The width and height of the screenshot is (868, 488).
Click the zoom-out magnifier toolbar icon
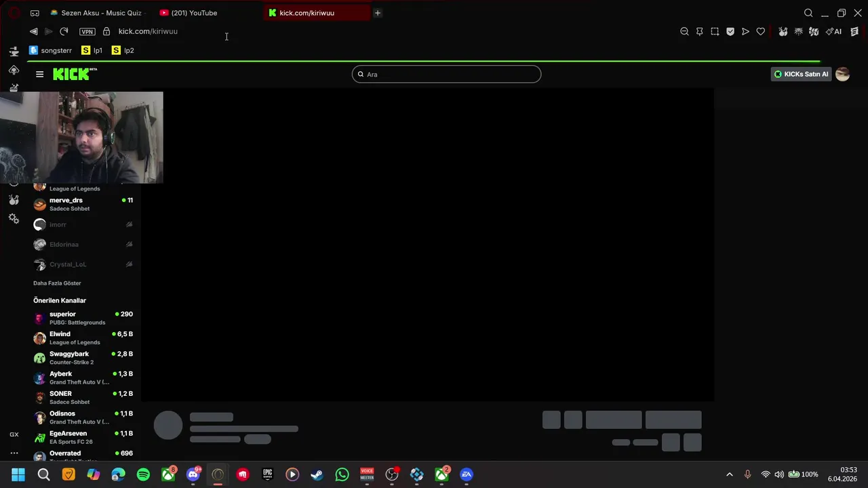[684, 31]
